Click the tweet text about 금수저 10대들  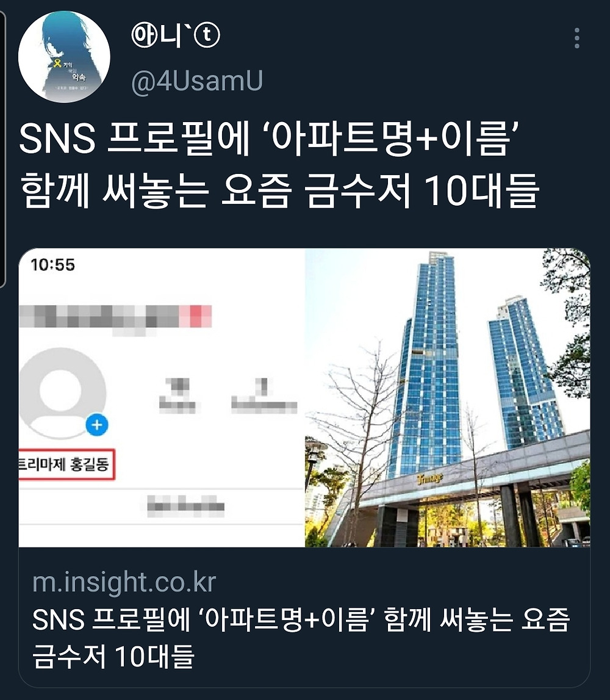tap(279, 165)
